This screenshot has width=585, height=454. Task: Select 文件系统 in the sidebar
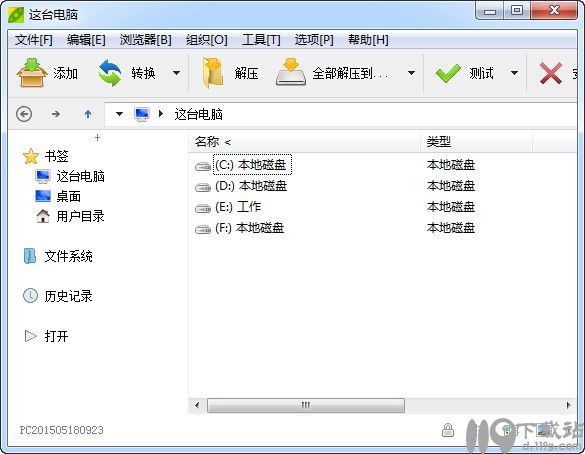69,256
